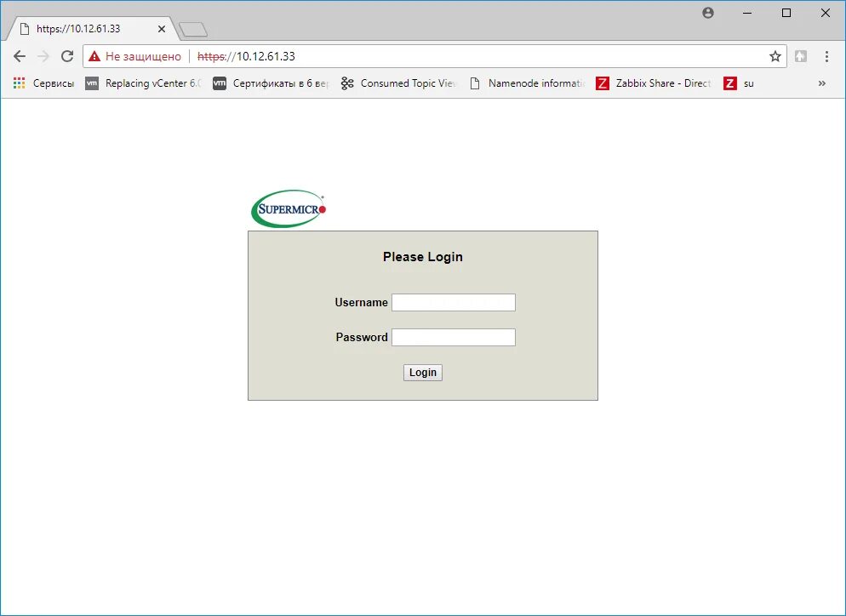Image resolution: width=846 pixels, height=616 pixels.
Task: Open the Сервисы apps bookmark
Action: point(43,83)
